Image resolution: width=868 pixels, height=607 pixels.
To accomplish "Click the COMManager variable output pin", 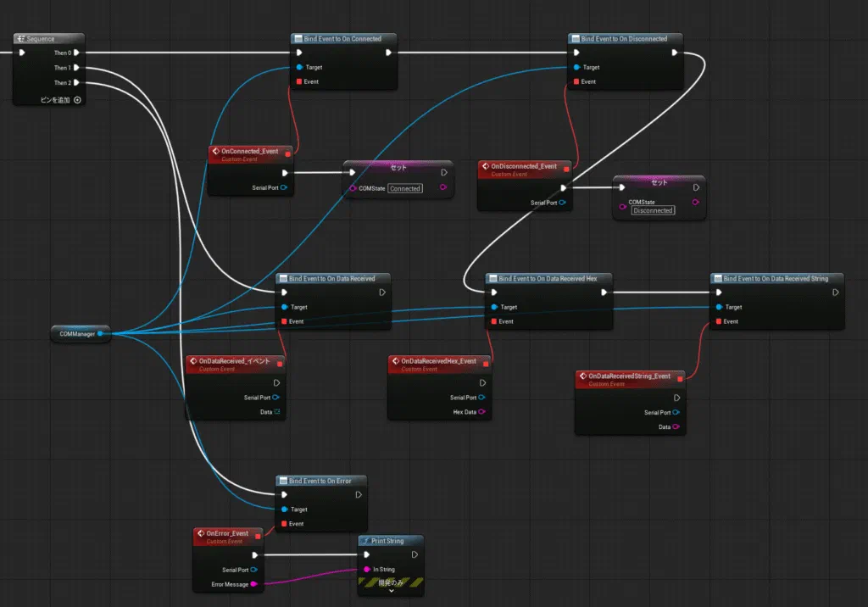I will point(100,333).
